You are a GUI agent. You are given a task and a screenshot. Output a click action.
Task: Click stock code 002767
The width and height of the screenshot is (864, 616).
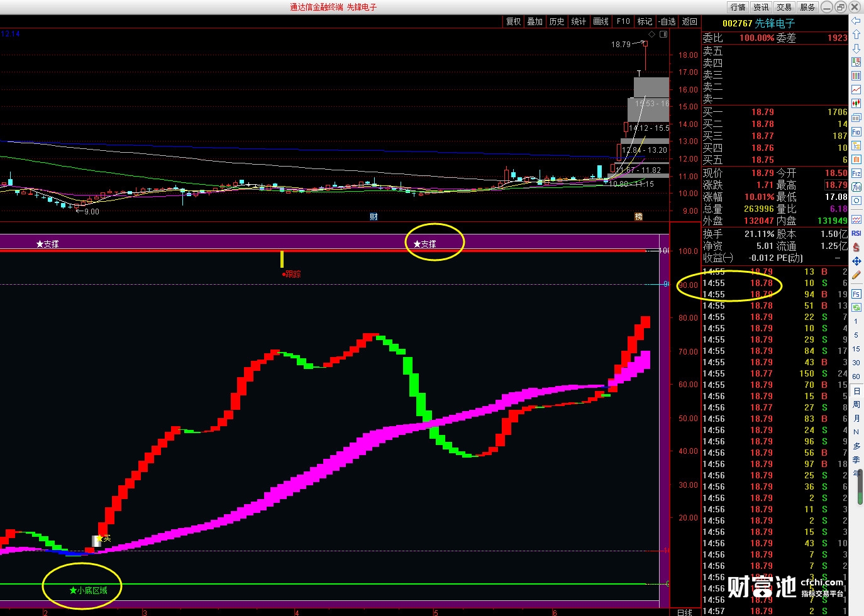coord(737,23)
